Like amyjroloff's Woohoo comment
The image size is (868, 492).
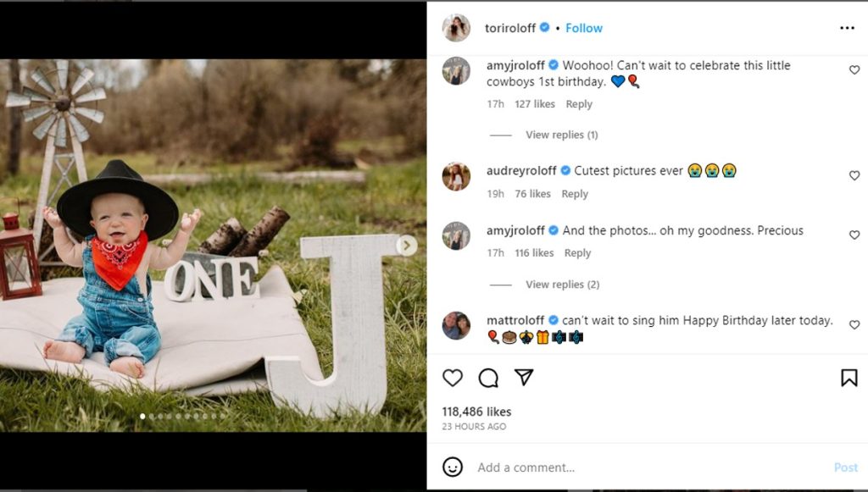click(x=854, y=70)
